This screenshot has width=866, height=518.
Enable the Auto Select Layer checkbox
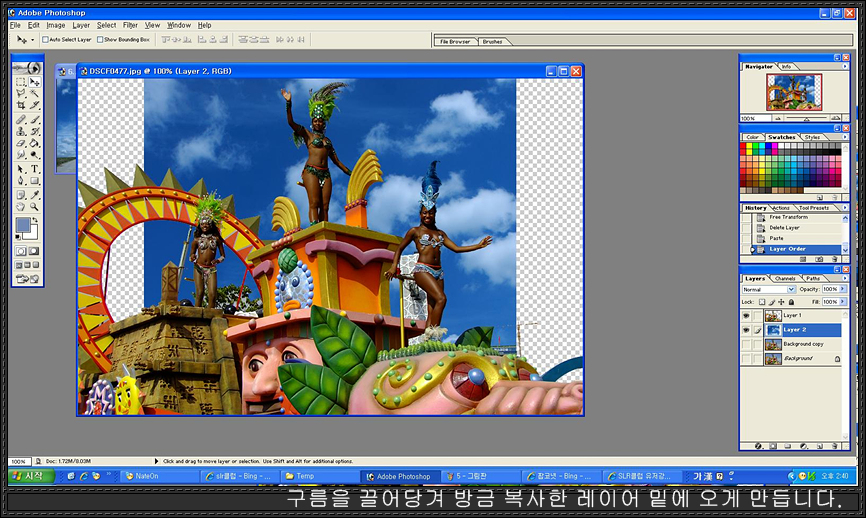click(x=43, y=40)
